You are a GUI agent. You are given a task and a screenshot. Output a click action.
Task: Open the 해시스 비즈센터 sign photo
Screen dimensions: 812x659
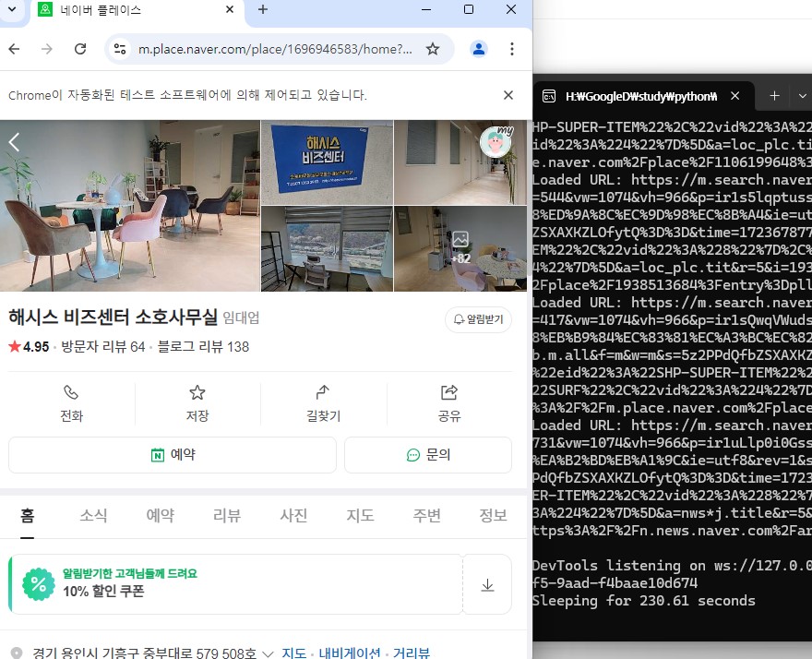tap(327, 162)
